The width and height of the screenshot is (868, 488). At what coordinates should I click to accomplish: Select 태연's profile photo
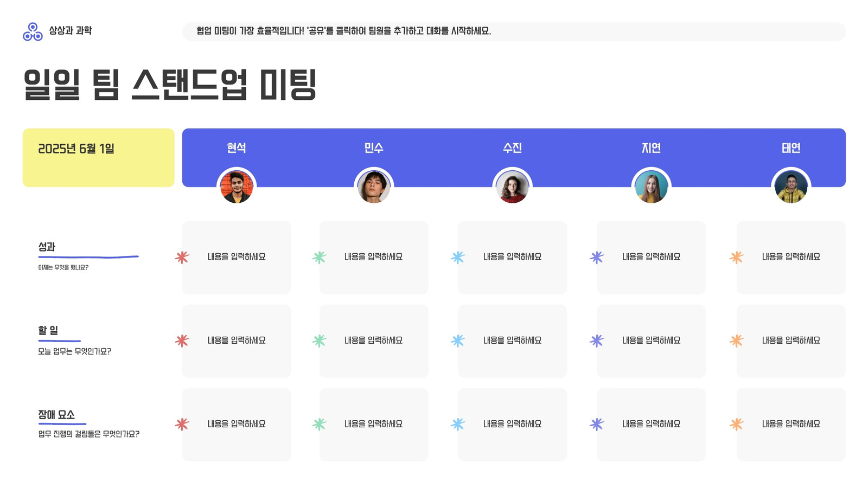click(x=791, y=187)
